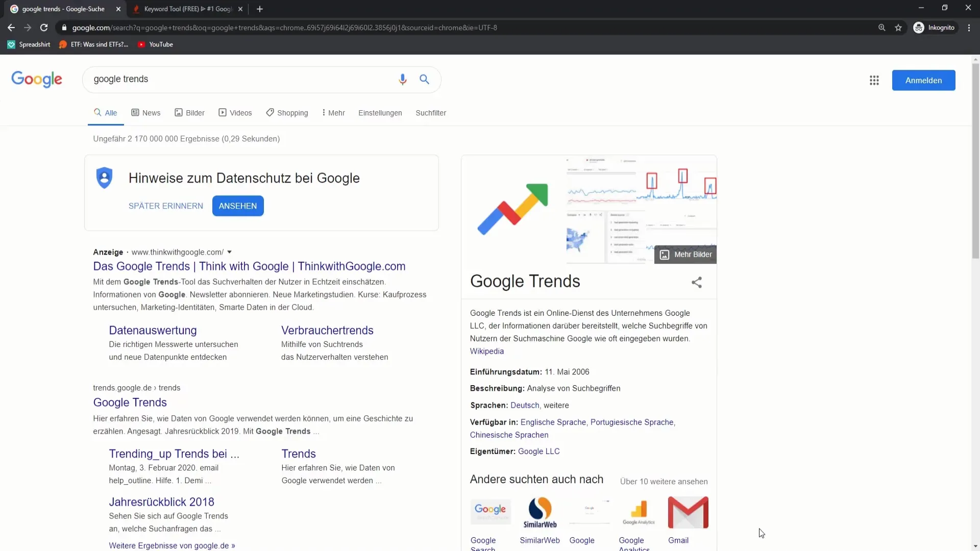Bookmark this page with the star icon
Viewport: 980px width, 551px height.
pyautogui.click(x=898, y=28)
